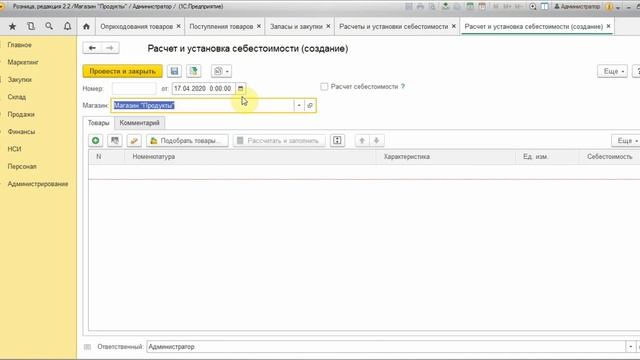Image resolution: width=640 pixels, height=360 pixels.
Task: Open the create-based-on dropdown button
Action: (x=221, y=71)
